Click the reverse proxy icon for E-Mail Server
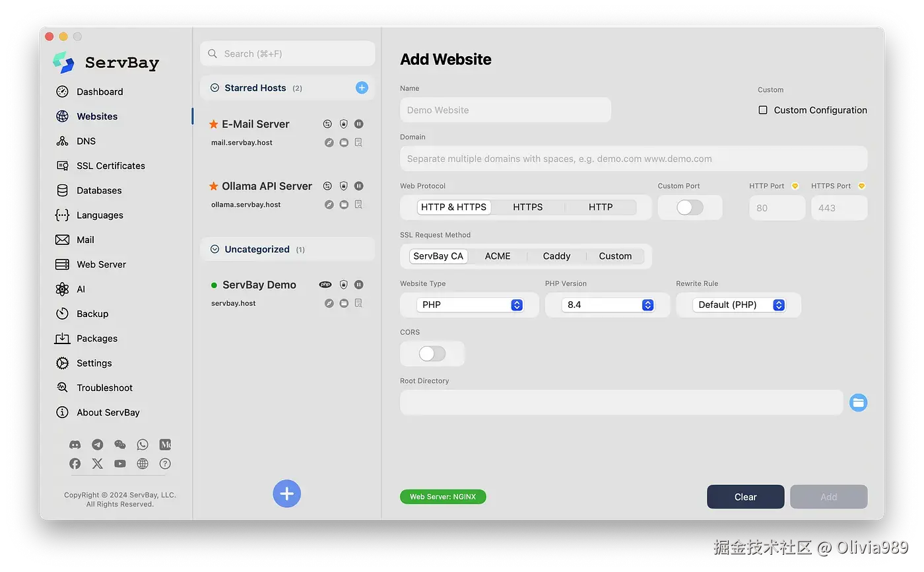This screenshot has height=572, width=924. [x=328, y=124]
